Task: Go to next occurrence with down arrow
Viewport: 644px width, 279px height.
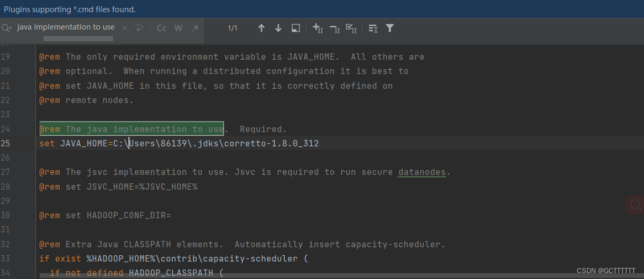Action: tap(278, 28)
